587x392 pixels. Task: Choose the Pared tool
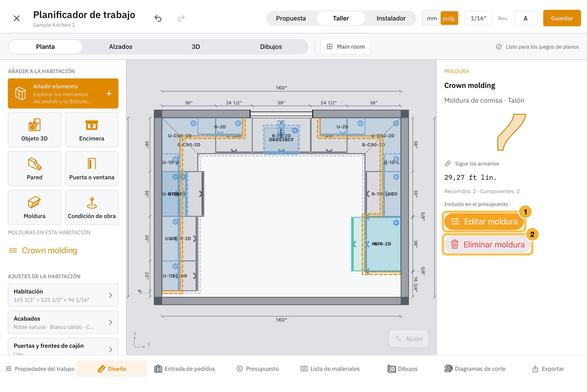(34, 169)
